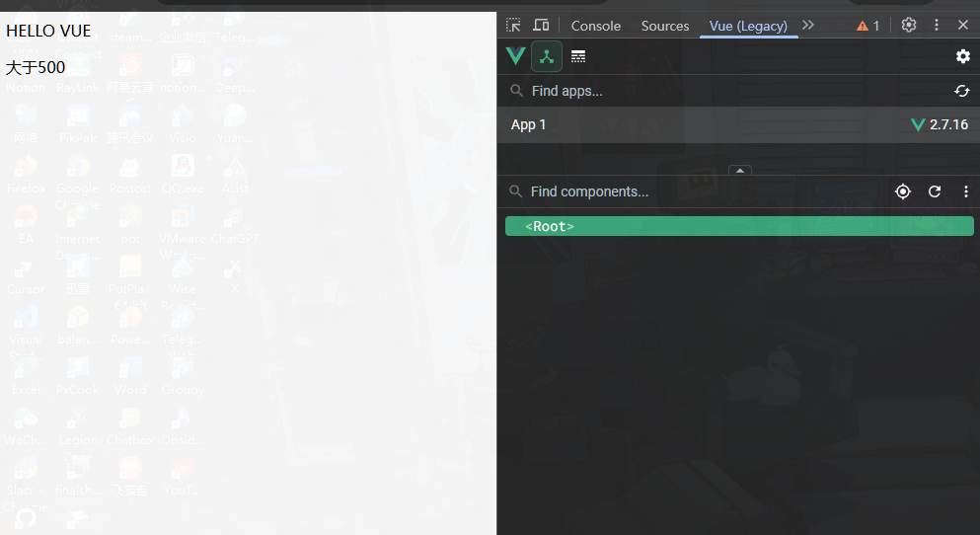The width and height of the screenshot is (980, 535).
Task: Click the inspect element picker icon
Action: click(513, 25)
